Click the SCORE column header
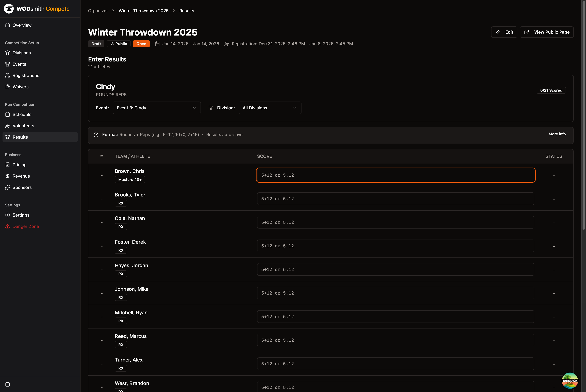The image size is (586, 392). (x=264, y=156)
